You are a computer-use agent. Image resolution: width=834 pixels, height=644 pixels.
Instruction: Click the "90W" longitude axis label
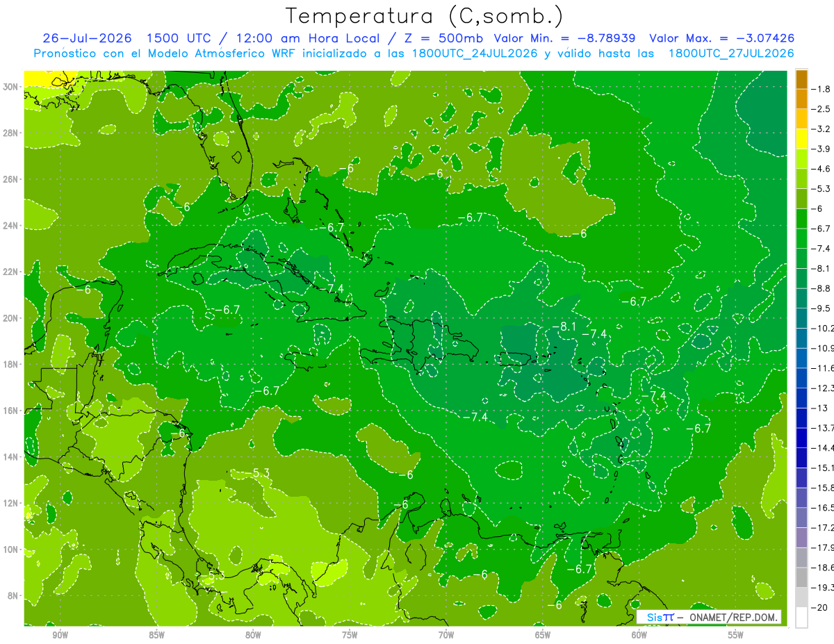(60, 635)
